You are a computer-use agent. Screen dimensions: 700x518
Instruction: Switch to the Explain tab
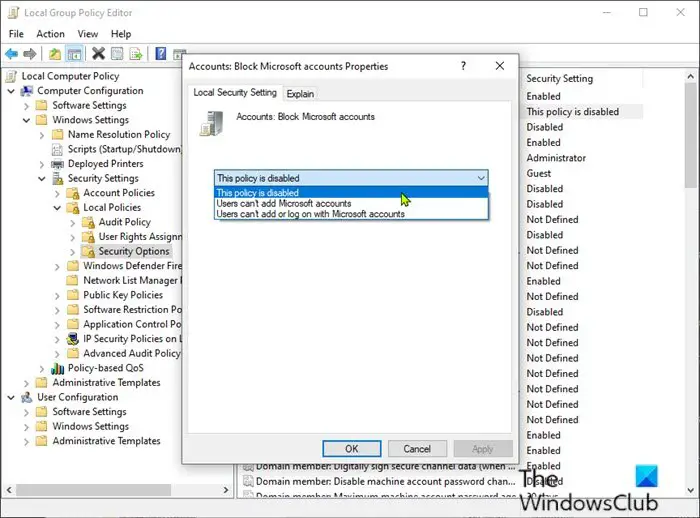tap(300, 94)
